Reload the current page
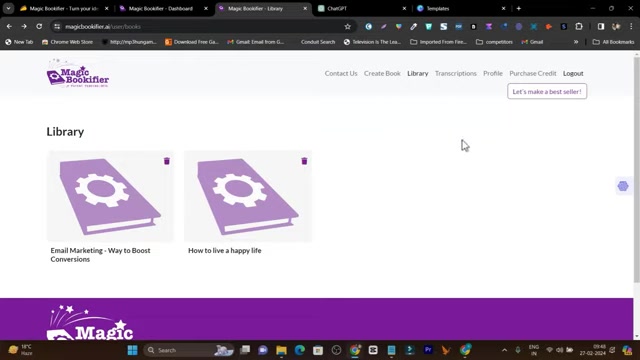 39,27
